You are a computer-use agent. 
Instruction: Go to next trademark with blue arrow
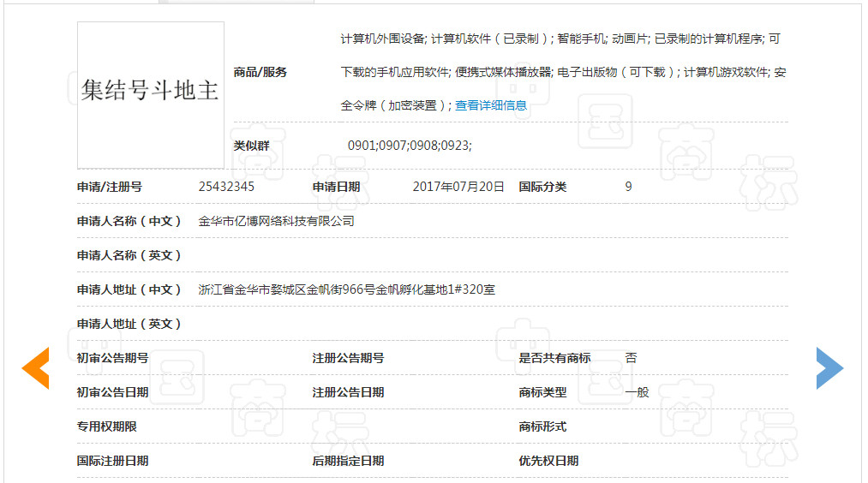pyautogui.click(x=829, y=368)
